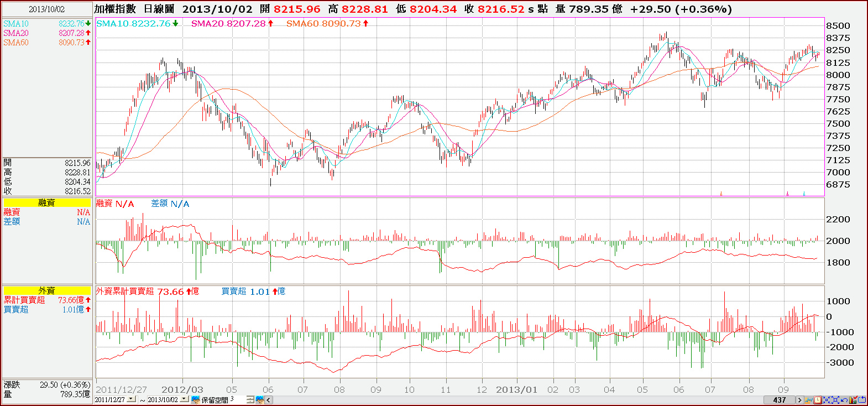Click the 2013/10/02 date header box
868x406 pixels.
click(x=47, y=9)
